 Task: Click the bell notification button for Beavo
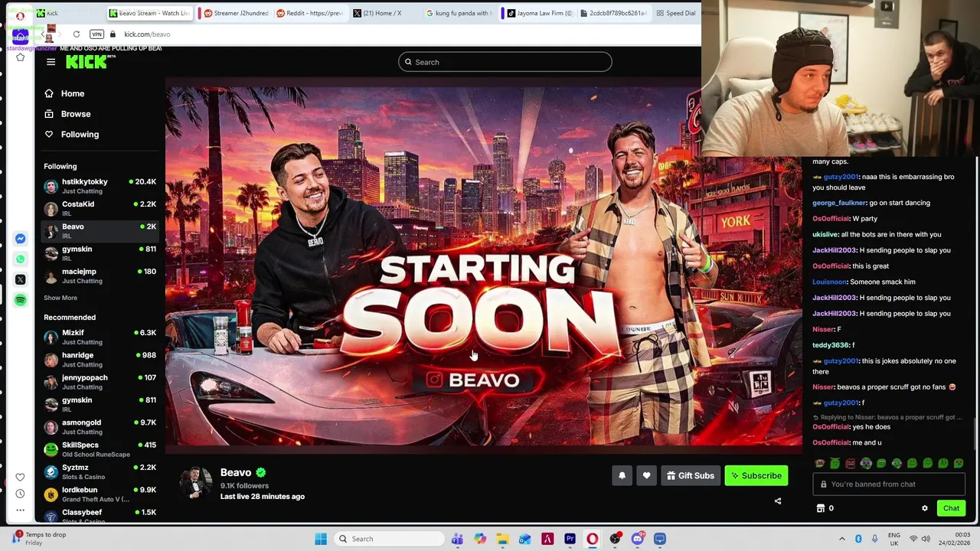[x=622, y=476]
